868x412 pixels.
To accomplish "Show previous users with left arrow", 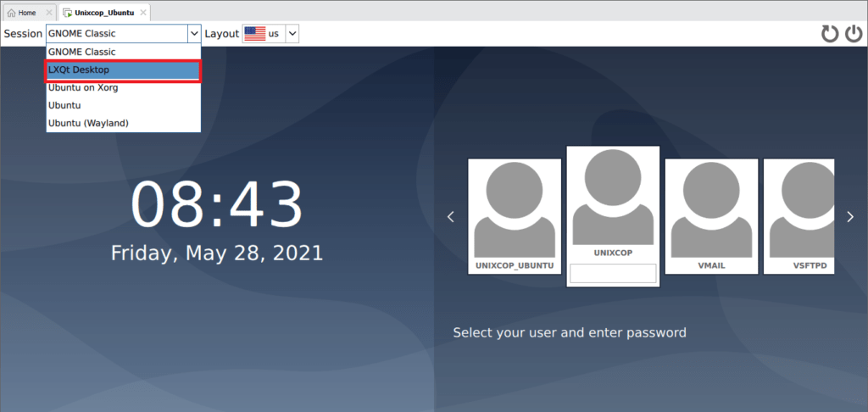I will [451, 216].
